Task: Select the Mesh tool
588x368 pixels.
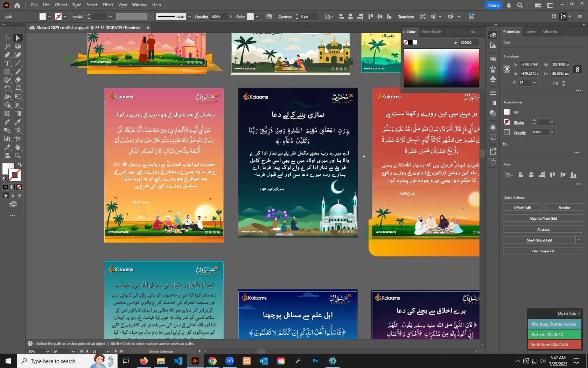Action: point(7,114)
